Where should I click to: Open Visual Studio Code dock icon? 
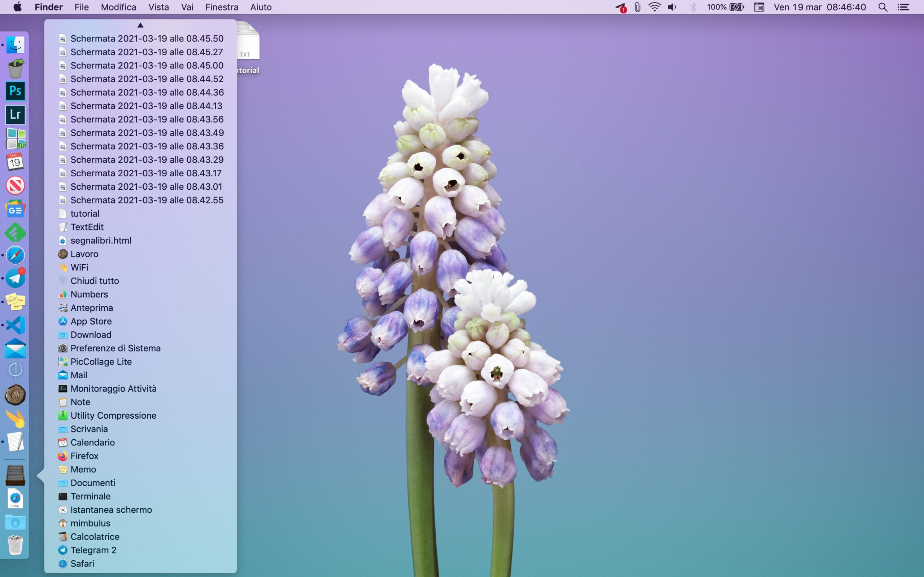tap(15, 325)
